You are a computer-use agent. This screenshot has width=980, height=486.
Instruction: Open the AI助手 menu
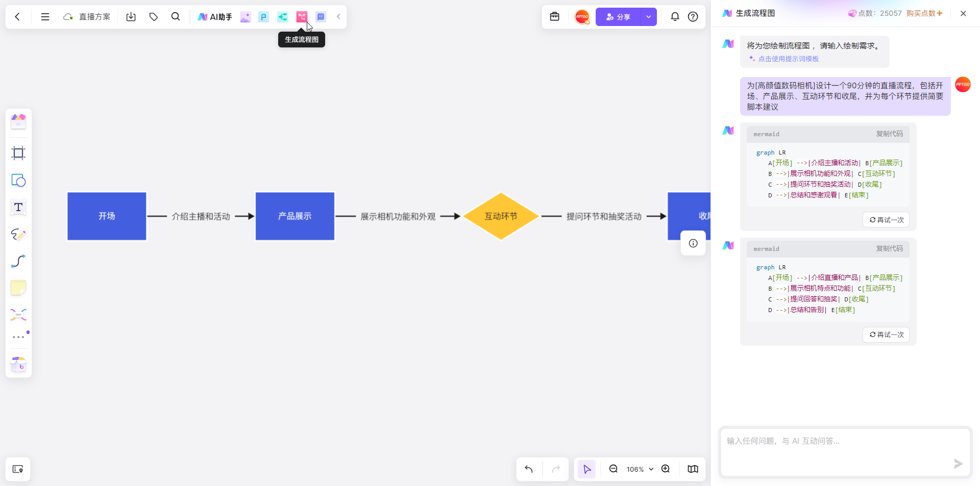215,17
